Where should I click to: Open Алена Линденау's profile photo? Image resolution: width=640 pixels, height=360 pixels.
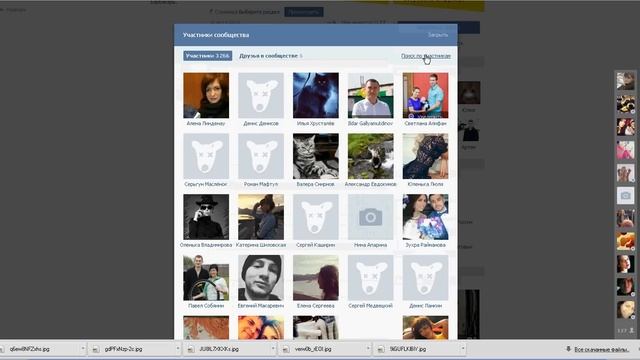206,95
